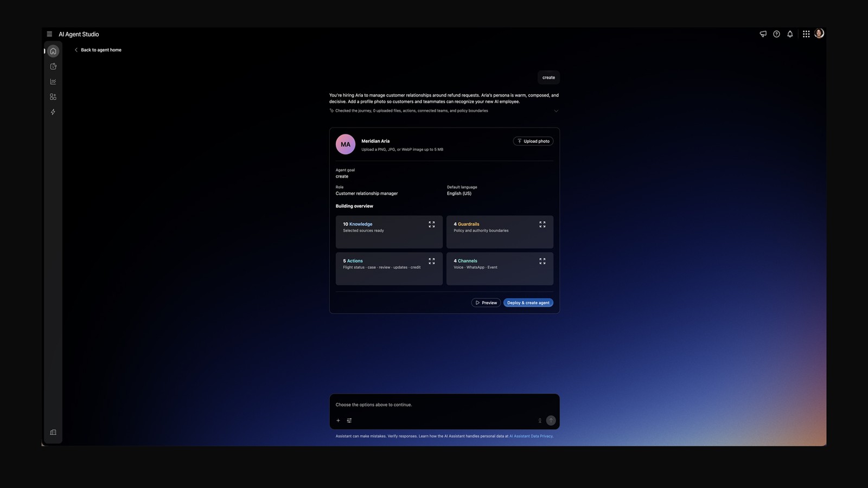The height and width of the screenshot is (488, 868).
Task: Open the agent notes sidebar icon
Action: (x=53, y=66)
